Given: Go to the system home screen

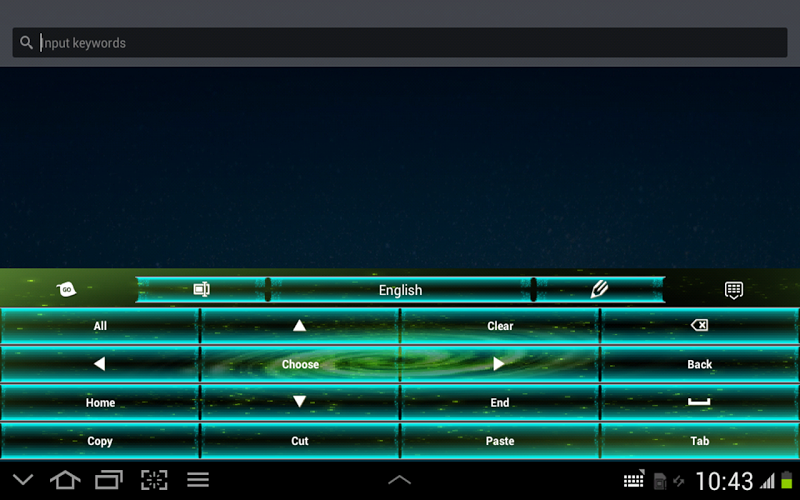Looking at the screenshot, I should click(65, 480).
